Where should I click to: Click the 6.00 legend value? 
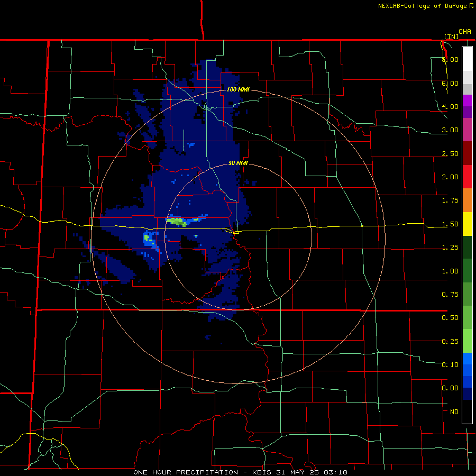[x=450, y=83]
